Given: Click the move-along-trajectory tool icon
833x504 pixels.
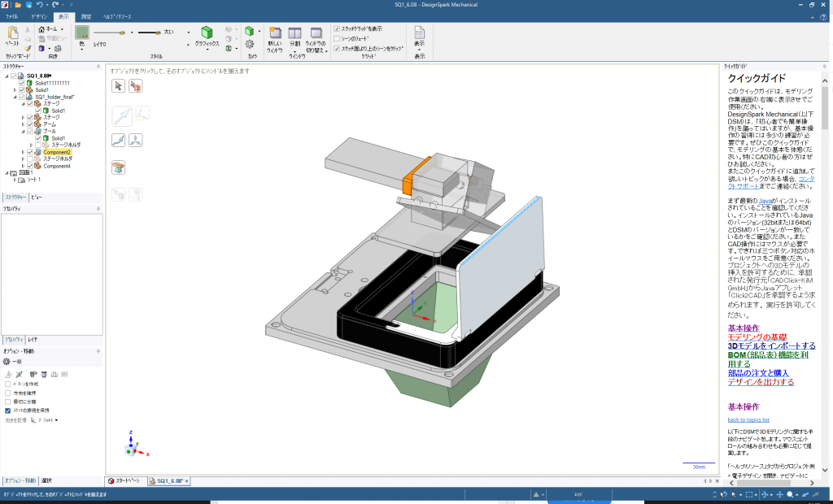Looking at the screenshot, I should tap(118, 140).
